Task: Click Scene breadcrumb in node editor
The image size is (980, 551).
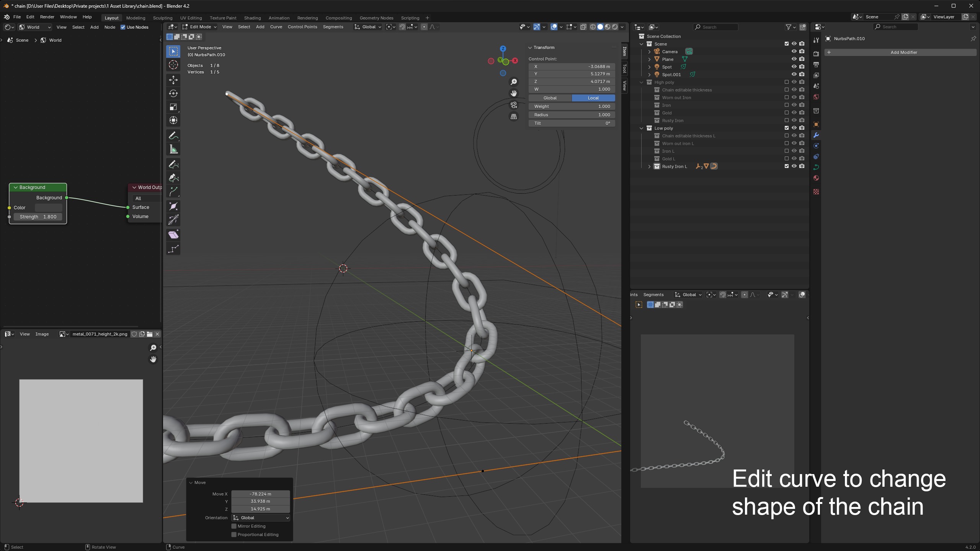Action: click(x=18, y=40)
